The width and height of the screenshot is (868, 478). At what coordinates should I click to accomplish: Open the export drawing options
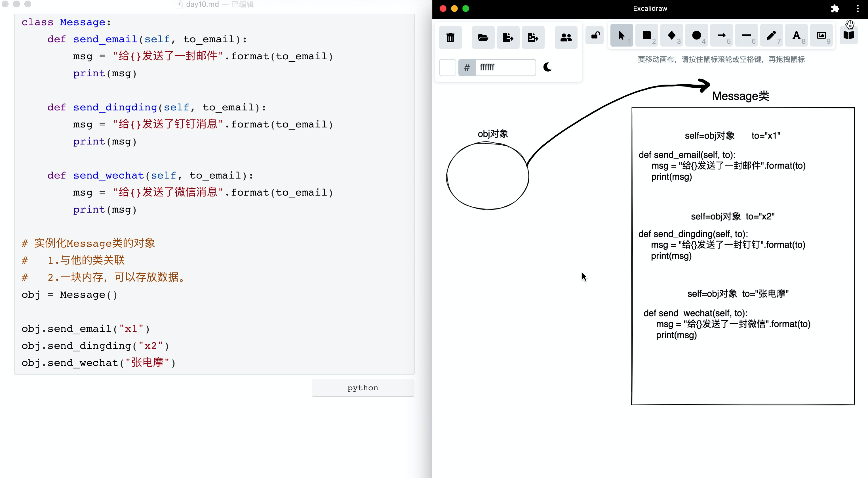[508, 37]
